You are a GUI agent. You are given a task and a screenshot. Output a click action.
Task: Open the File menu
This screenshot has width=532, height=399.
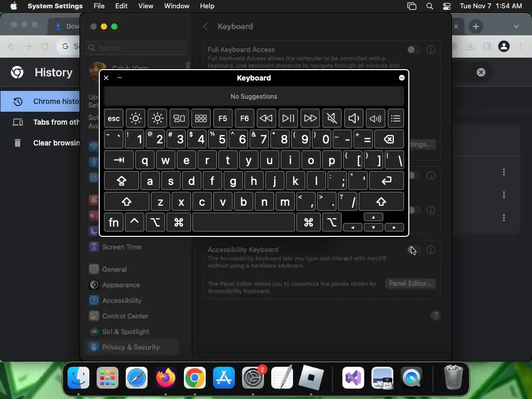pyautogui.click(x=99, y=6)
